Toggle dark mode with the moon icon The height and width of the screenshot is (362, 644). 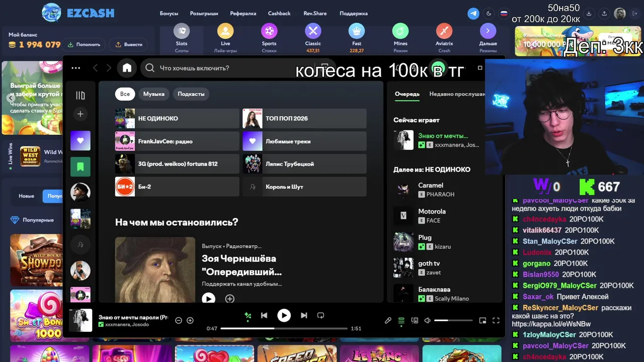pyautogui.click(x=489, y=14)
